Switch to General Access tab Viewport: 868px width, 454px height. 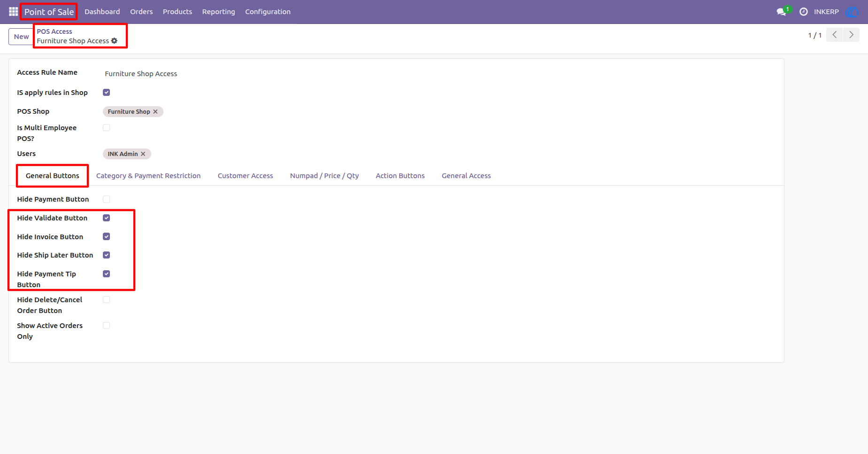[x=466, y=176]
